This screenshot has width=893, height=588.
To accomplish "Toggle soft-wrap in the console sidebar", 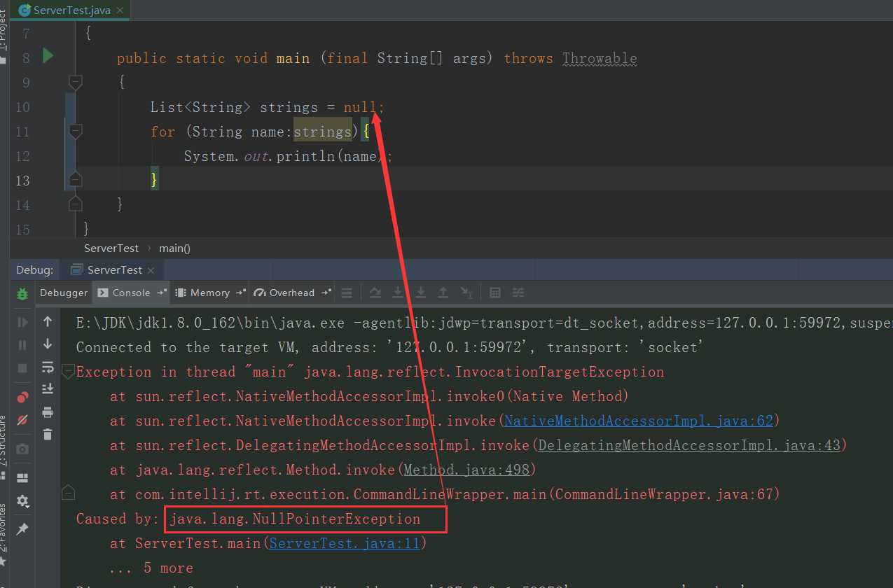I will [48, 366].
